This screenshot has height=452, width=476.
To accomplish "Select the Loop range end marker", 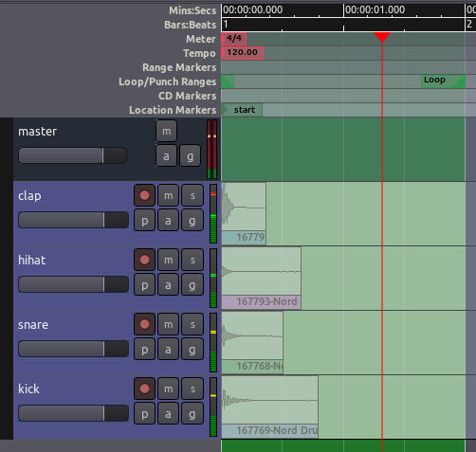I will [x=443, y=81].
